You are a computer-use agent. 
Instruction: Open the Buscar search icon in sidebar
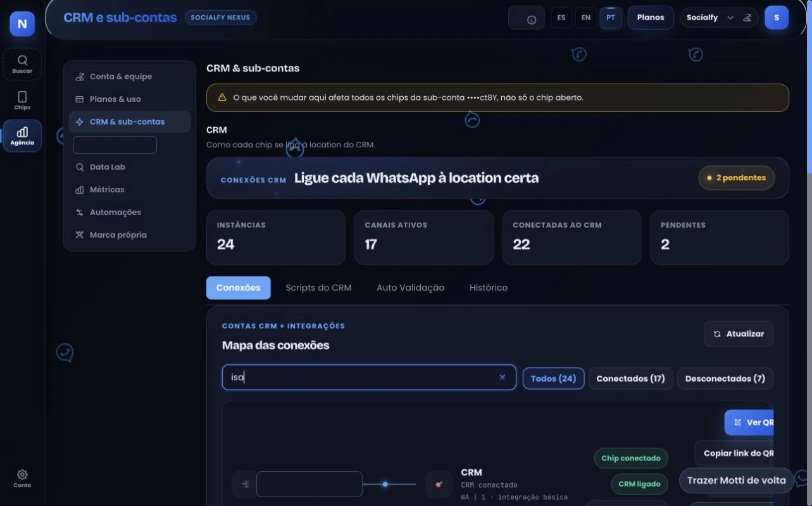pos(22,64)
